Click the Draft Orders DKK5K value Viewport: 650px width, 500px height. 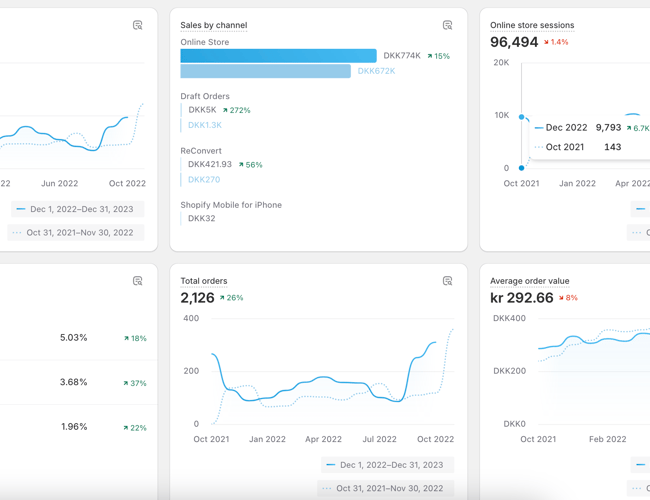click(202, 110)
